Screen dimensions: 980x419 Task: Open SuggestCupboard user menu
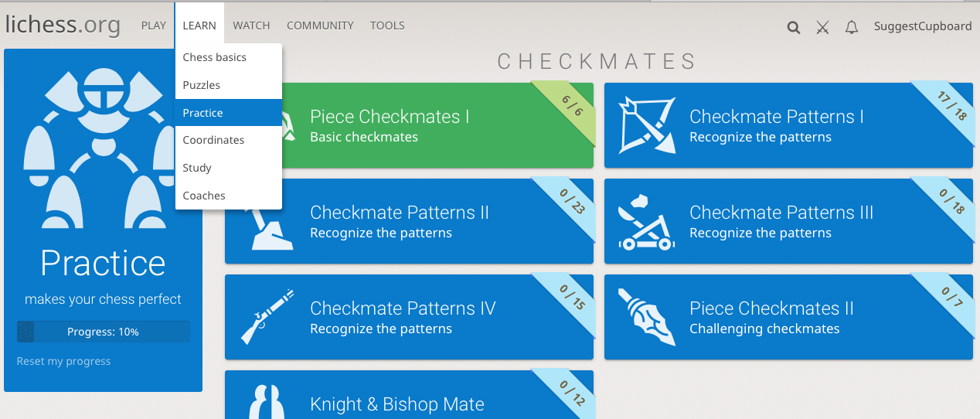pos(922,26)
